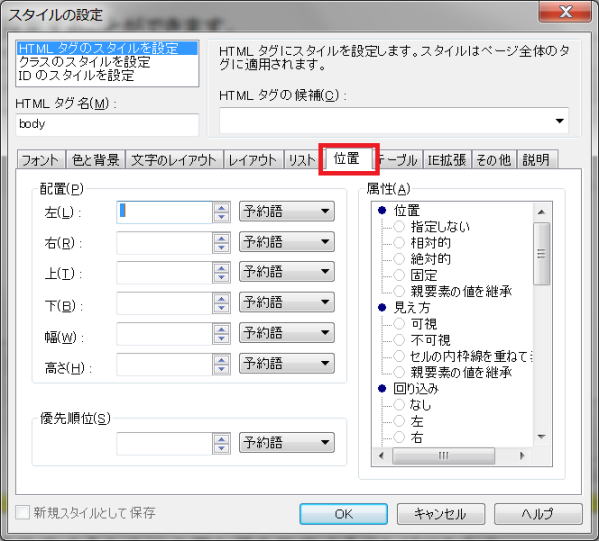
Task: Select the 不可視 visibility radio button
Action: point(399,340)
